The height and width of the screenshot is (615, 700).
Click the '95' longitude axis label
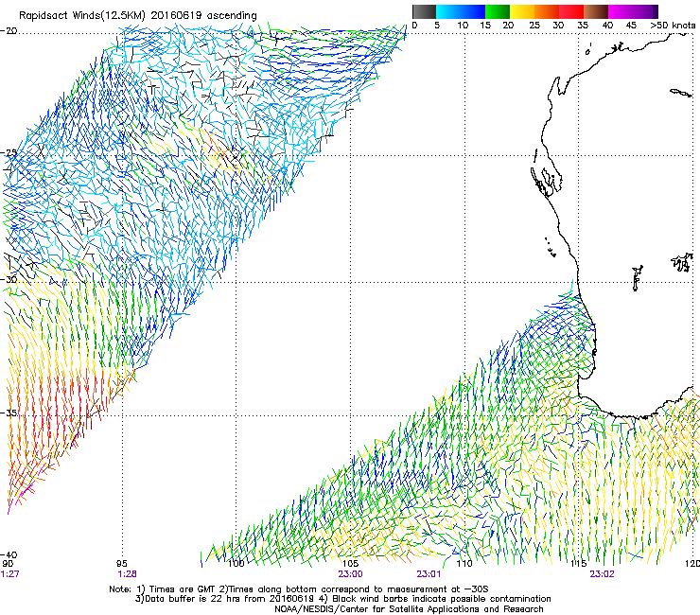point(121,564)
